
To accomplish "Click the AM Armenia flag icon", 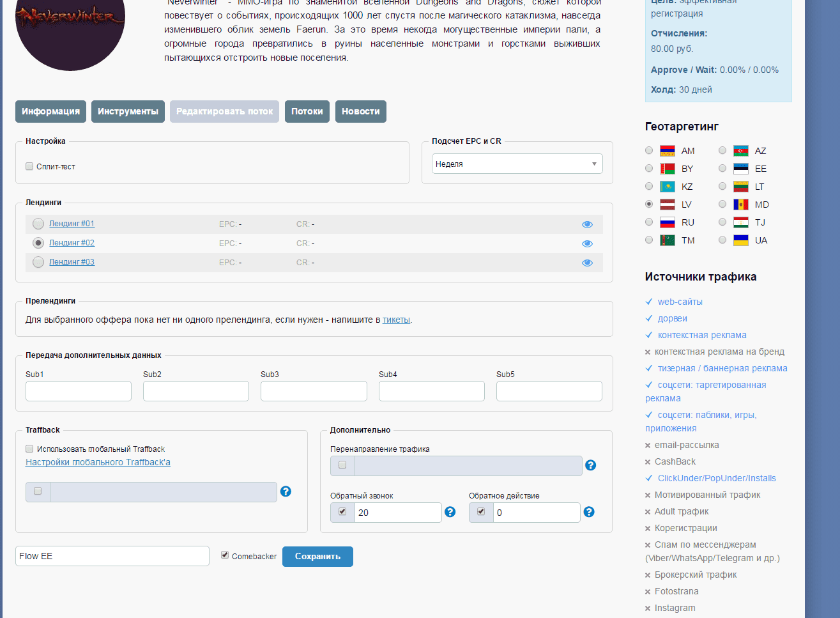I will (x=667, y=151).
